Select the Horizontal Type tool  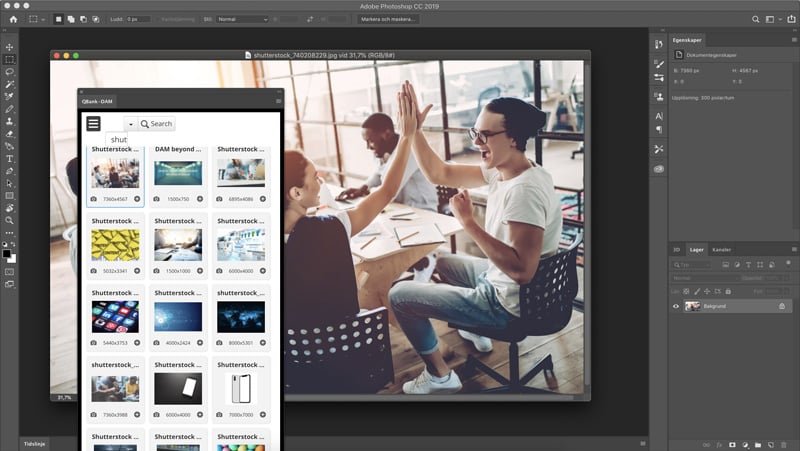pos(9,159)
